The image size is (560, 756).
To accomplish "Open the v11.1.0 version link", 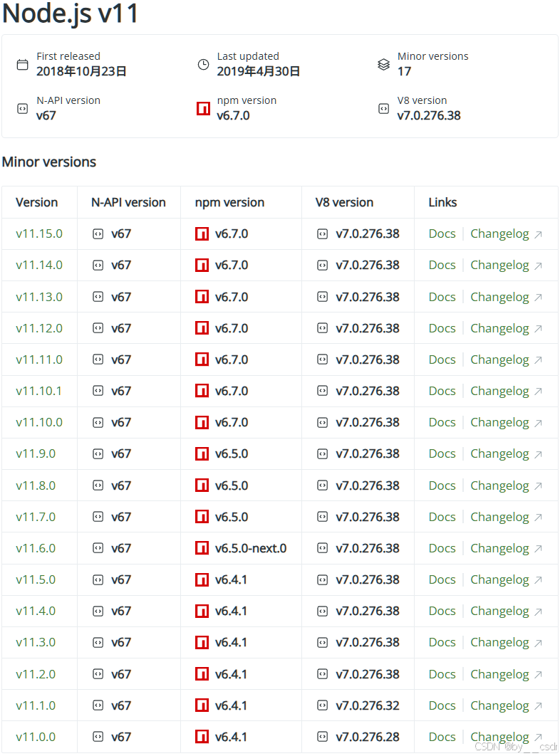I will point(36,705).
